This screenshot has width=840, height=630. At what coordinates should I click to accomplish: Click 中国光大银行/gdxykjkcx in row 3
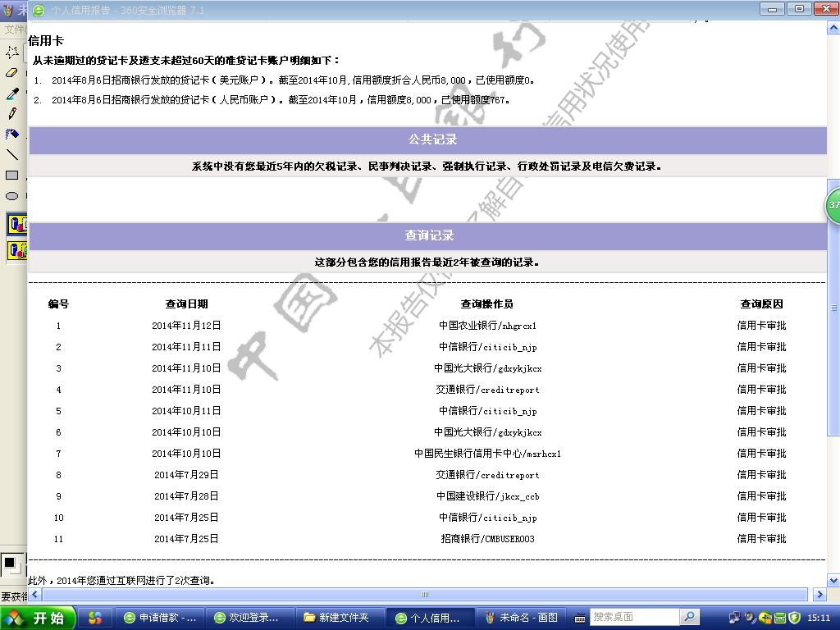pos(487,368)
